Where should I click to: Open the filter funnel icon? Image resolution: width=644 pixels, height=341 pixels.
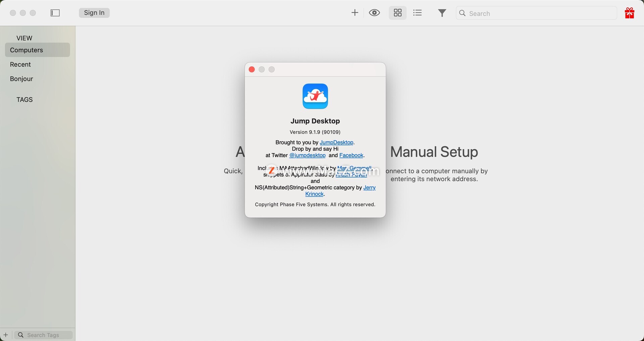(442, 13)
